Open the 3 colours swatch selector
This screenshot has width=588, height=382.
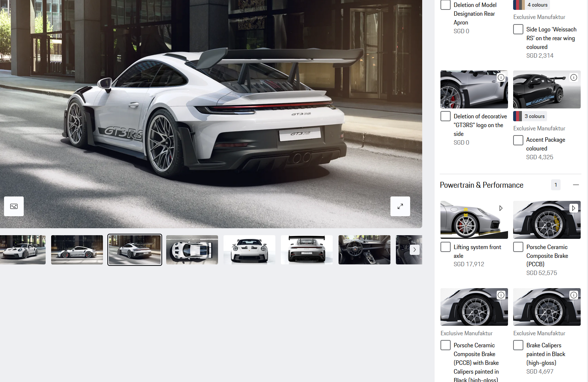click(530, 116)
